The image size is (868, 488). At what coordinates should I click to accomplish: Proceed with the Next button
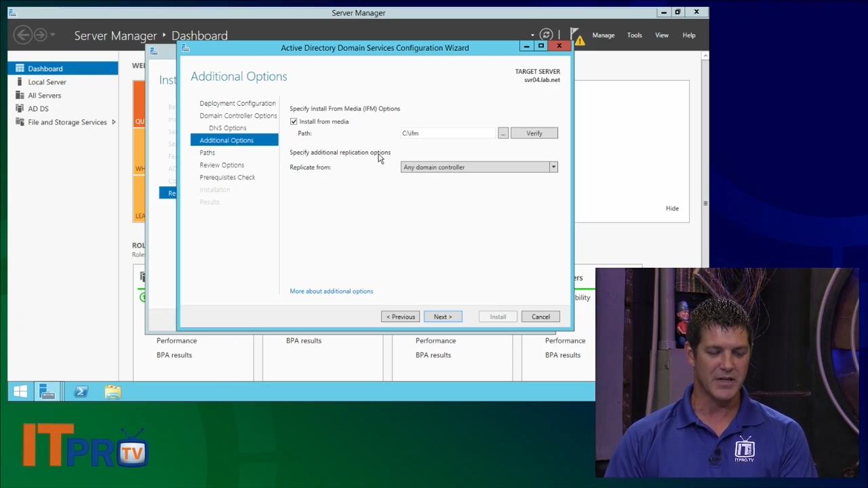pyautogui.click(x=443, y=317)
